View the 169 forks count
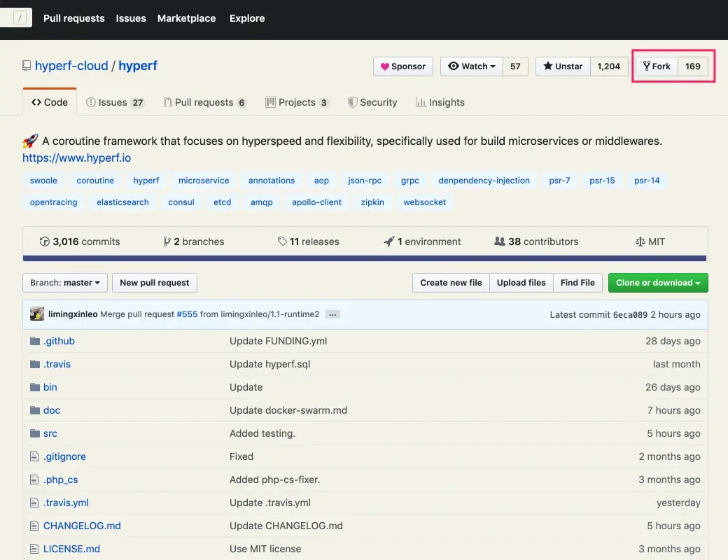The height and width of the screenshot is (560, 728). (x=693, y=66)
